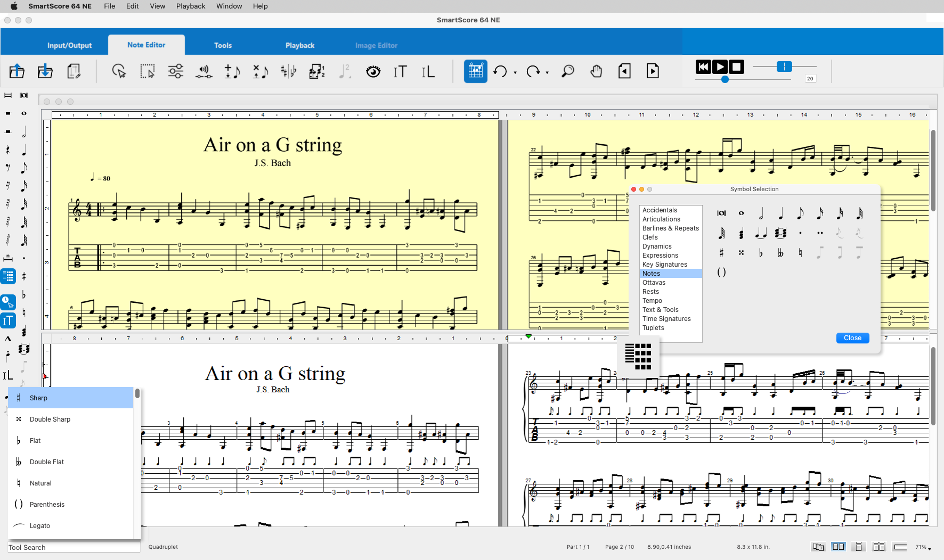Open the Edit menu

(x=133, y=6)
